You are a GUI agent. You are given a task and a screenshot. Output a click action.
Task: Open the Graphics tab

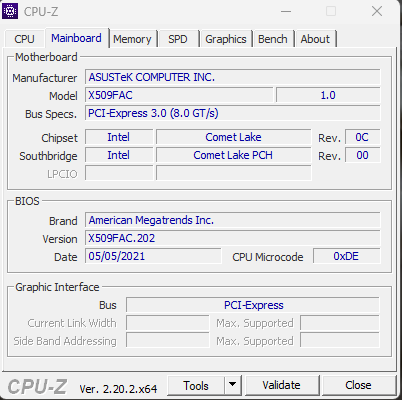click(226, 39)
